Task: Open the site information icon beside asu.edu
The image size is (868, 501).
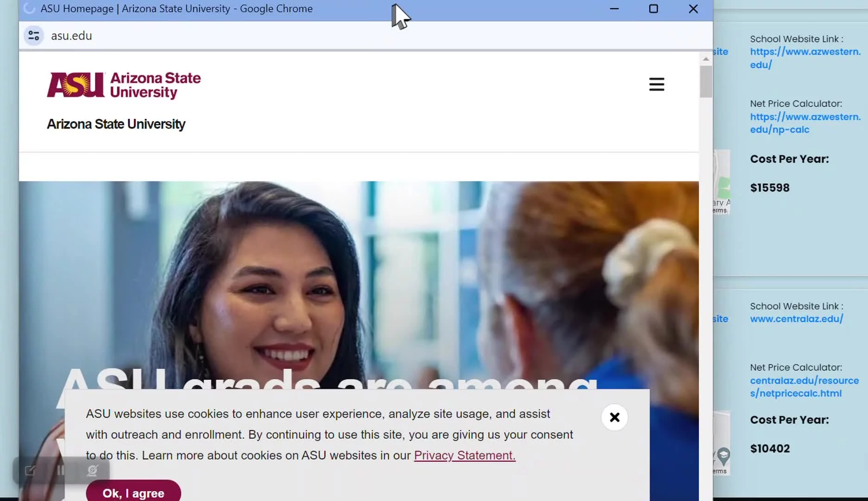Action: (34, 36)
